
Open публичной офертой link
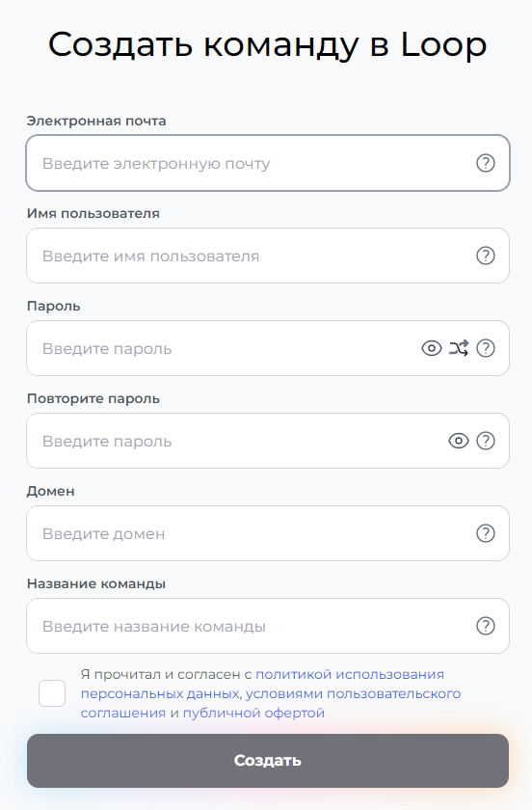[253, 713]
